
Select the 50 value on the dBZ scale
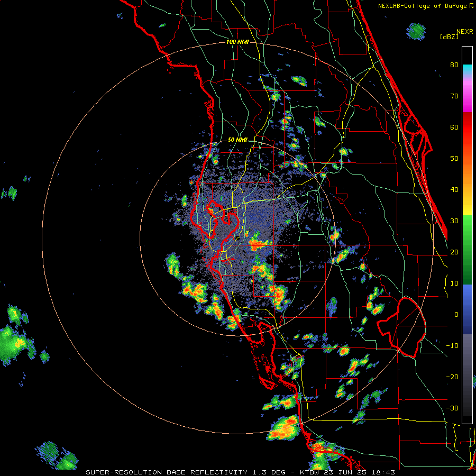[454, 159]
